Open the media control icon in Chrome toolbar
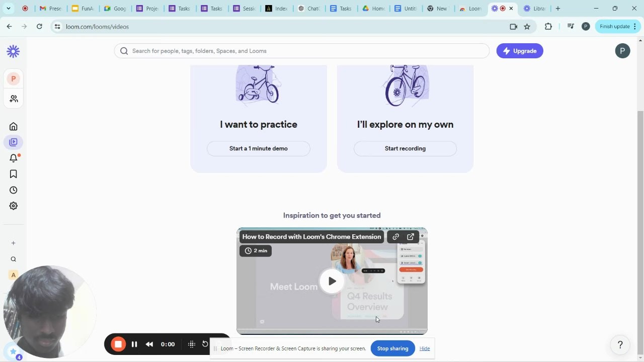This screenshot has width=644, height=362. click(570, 27)
